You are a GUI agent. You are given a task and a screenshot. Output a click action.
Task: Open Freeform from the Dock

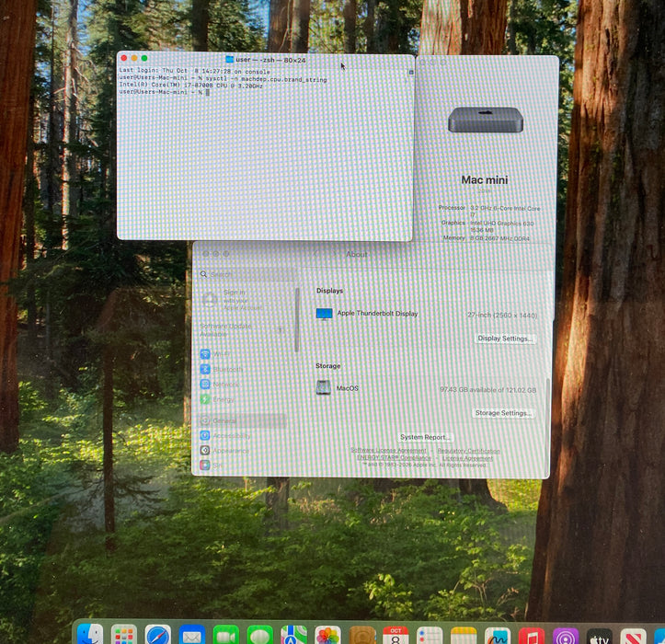point(497,635)
